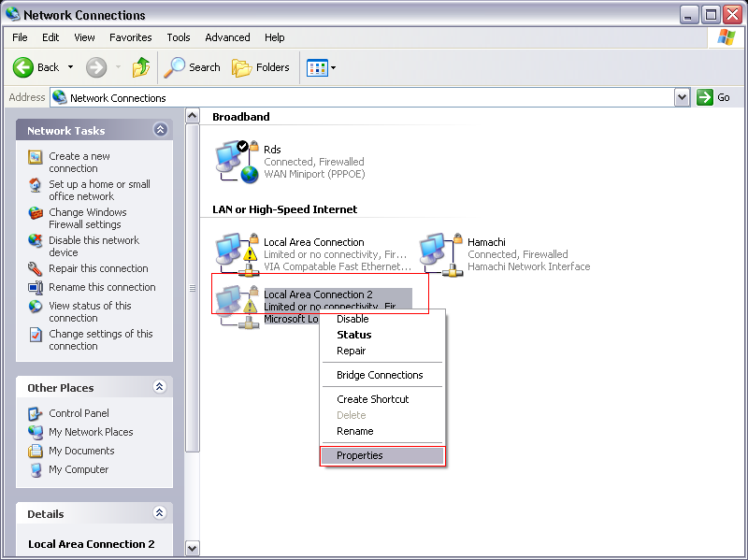The image size is (748, 560).
Task: Open My Network Places link
Action: [x=91, y=432]
